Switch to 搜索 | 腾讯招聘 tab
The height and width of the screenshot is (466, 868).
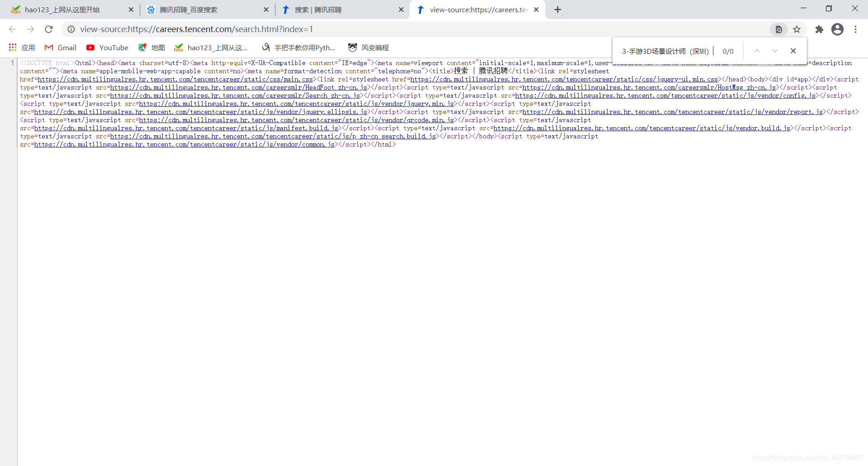click(343, 10)
